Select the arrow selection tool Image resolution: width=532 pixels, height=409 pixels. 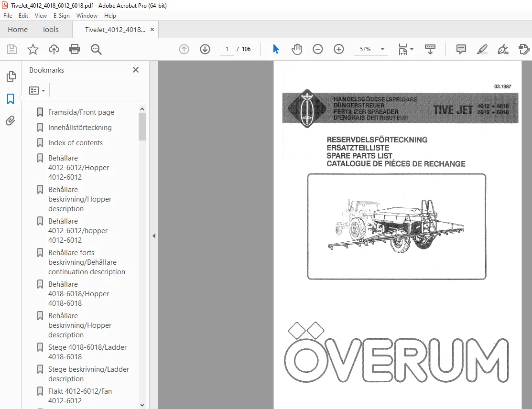pyautogui.click(x=276, y=50)
